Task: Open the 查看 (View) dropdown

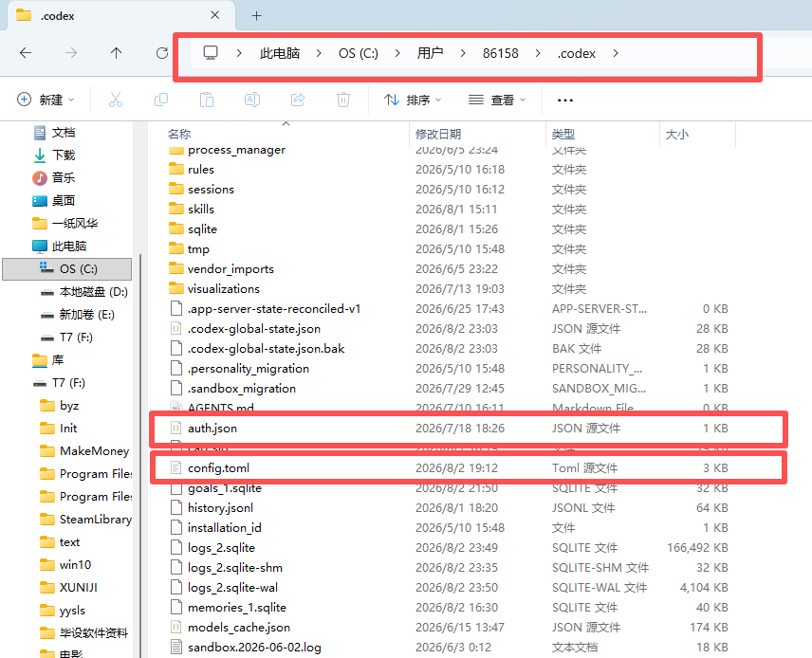Action: 497,100
